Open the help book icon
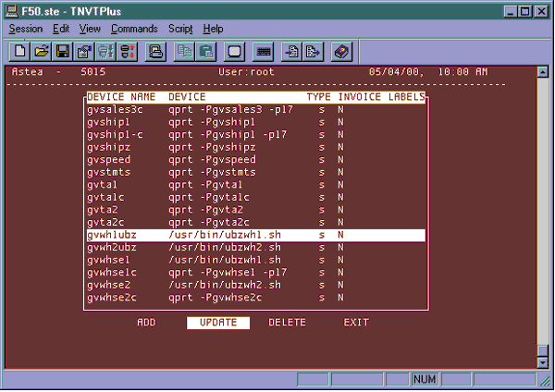555x392 pixels. (340, 51)
